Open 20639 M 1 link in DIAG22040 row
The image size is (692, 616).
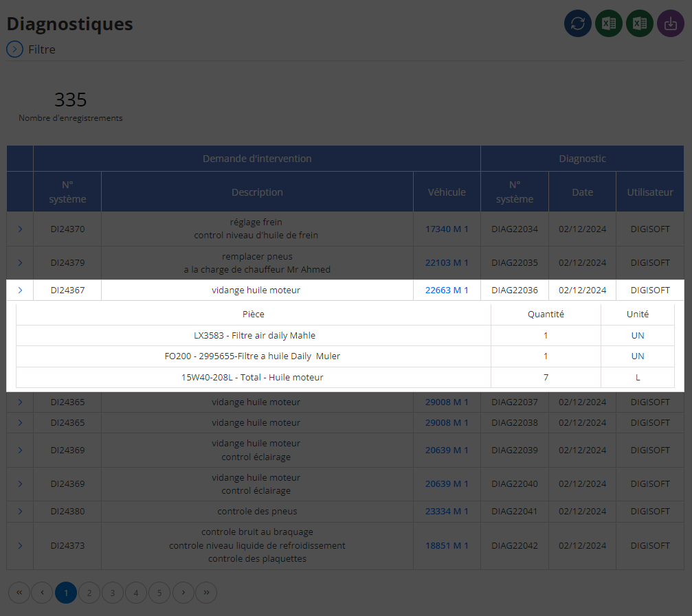[x=447, y=483]
